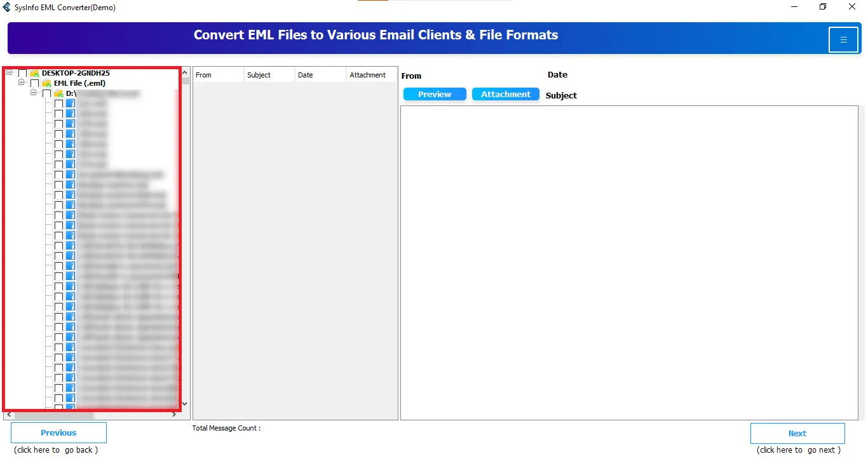Click the bold From label above Preview button
Screen dimensions: 868x461
point(411,76)
